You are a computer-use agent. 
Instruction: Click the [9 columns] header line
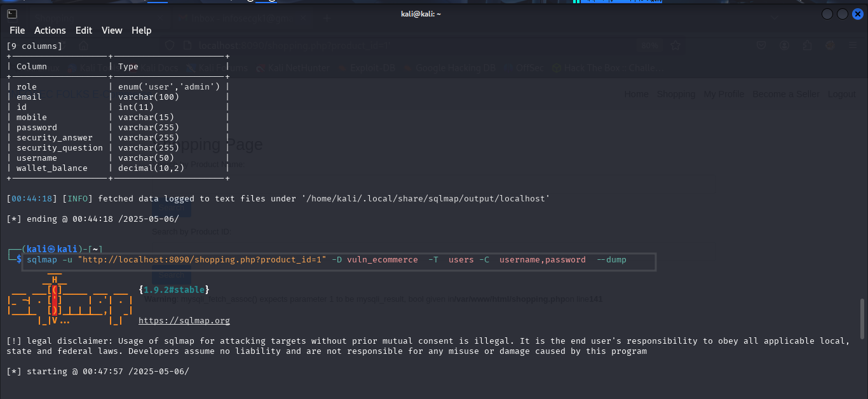[34, 46]
